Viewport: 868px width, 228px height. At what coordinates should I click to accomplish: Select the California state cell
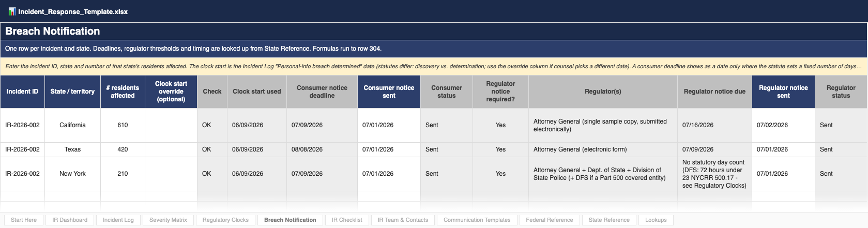(x=72, y=125)
